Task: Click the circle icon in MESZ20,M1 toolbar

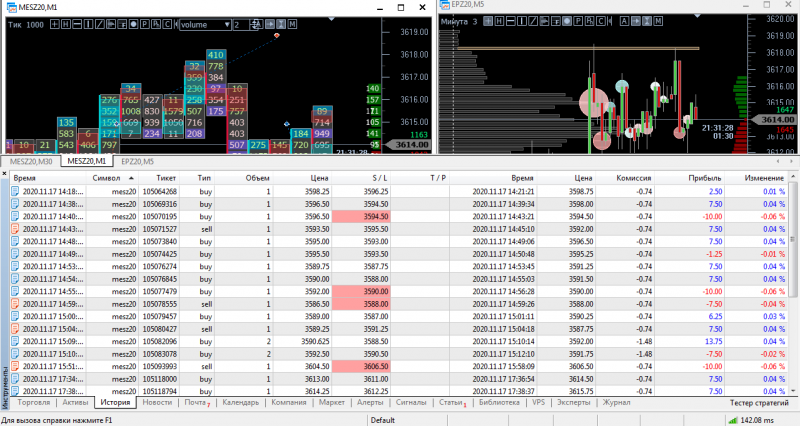Action: coord(134,24)
